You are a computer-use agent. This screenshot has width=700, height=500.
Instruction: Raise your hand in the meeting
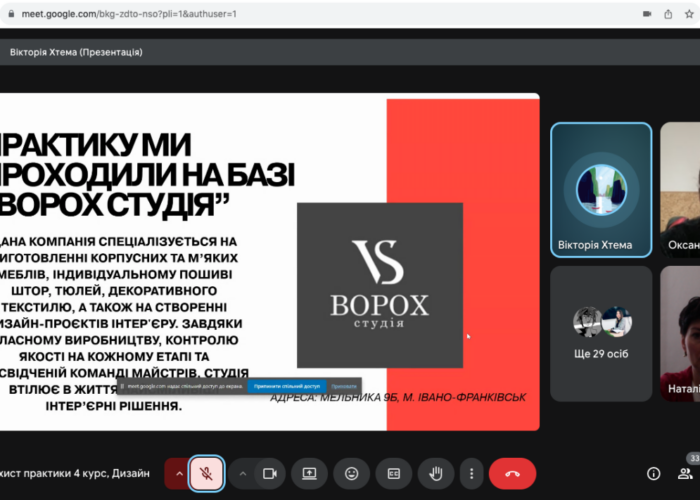436,473
